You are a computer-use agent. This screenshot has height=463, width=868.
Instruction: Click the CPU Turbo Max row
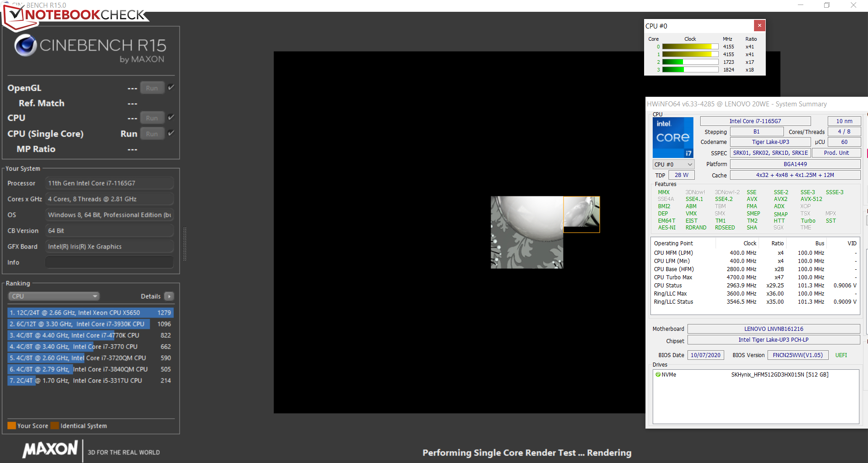[755, 277]
